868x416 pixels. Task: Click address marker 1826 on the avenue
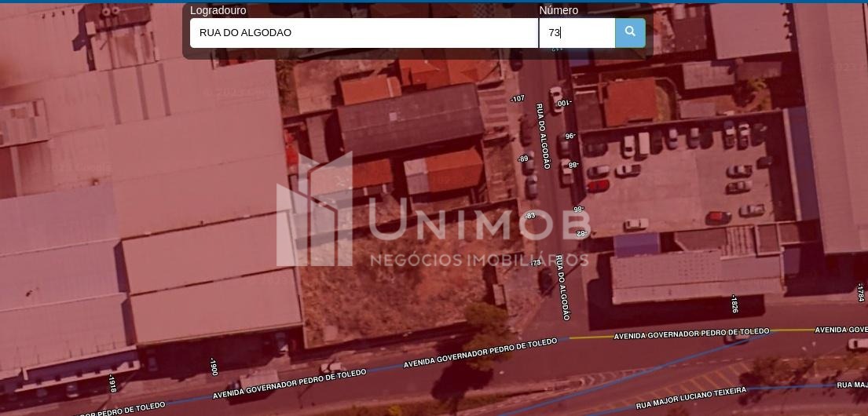[734, 304]
